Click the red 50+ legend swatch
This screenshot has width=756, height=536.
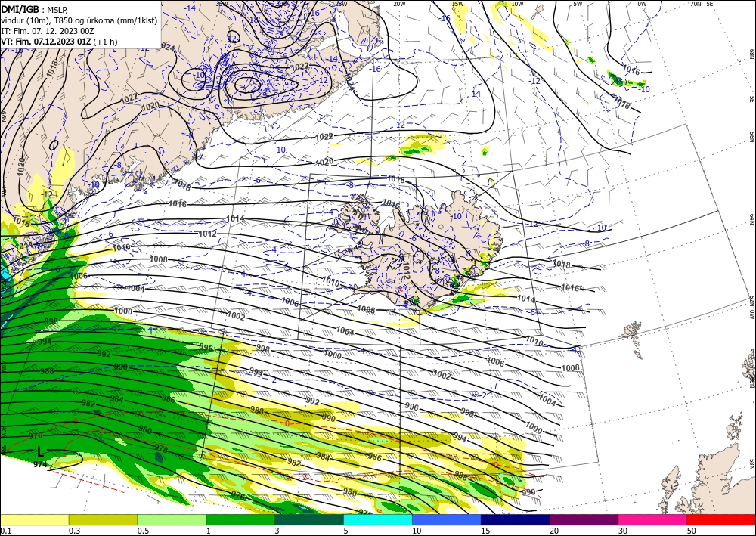tap(721, 519)
